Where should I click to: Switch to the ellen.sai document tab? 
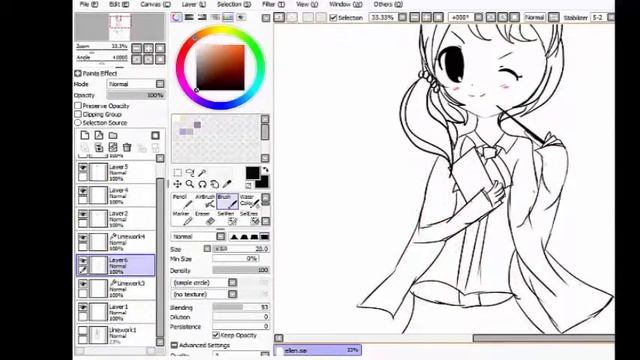tap(318, 350)
